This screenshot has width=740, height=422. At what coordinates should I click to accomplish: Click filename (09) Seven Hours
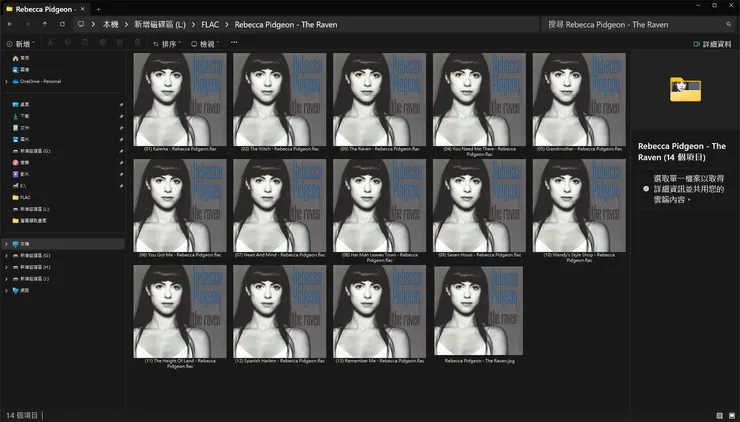(x=479, y=255)
